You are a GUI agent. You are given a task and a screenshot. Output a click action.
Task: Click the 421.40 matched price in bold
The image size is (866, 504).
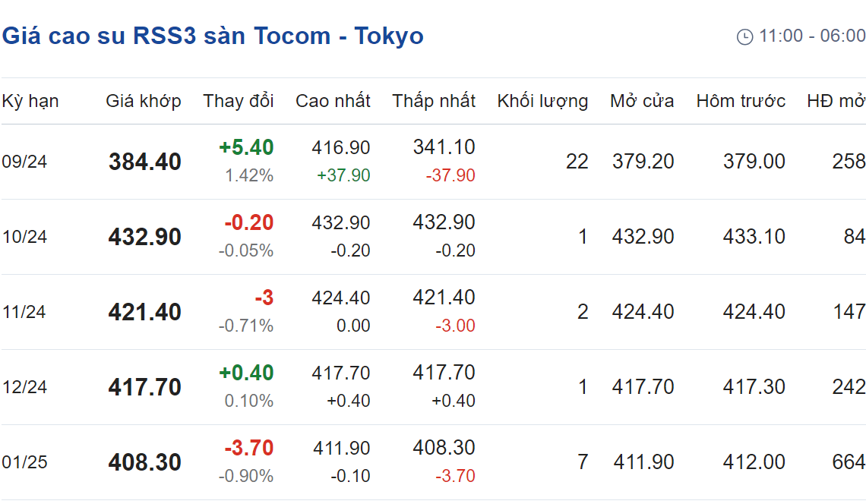(144, 312)
